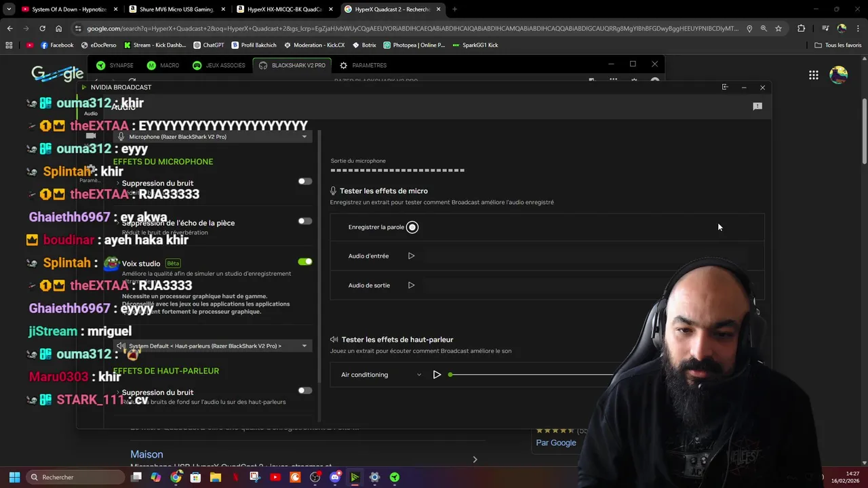Open Chrome tab search dropdown arrow
Image resolution: width=868 pixels, height=488 pixels.
pyautogui.click(x=9, y=9)
